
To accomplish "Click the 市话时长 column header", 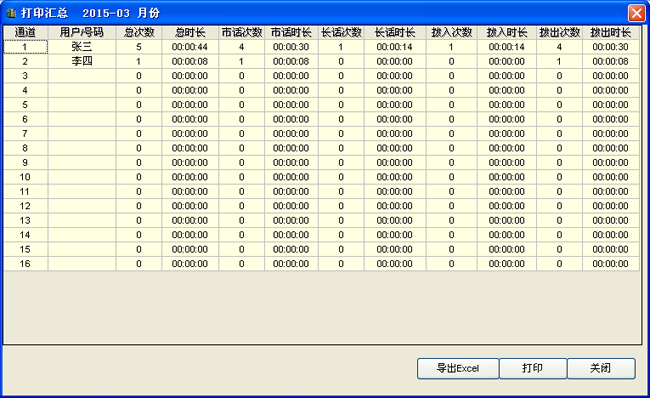I will (x=291, y=32).
